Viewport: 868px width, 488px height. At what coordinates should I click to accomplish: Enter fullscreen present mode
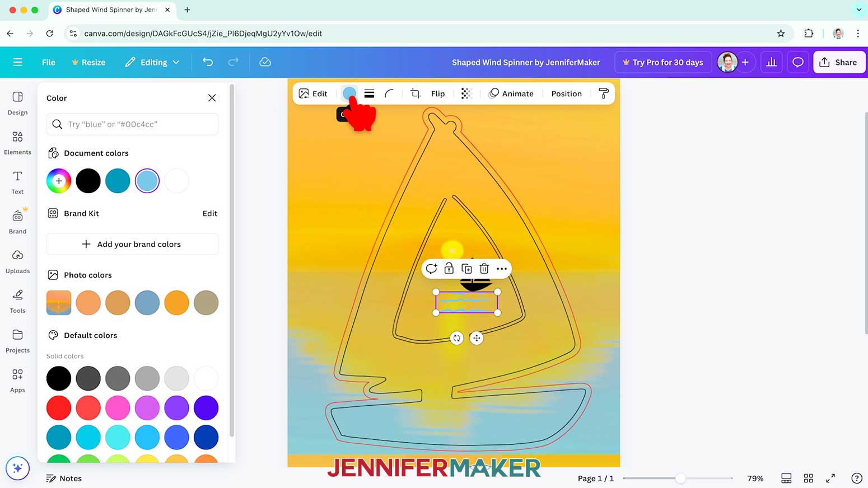[x=830, y=478]
